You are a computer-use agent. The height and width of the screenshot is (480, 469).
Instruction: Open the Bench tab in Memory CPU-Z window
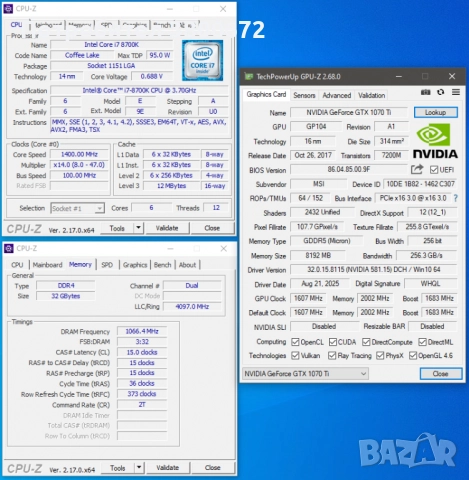click(x=162, y=265)
